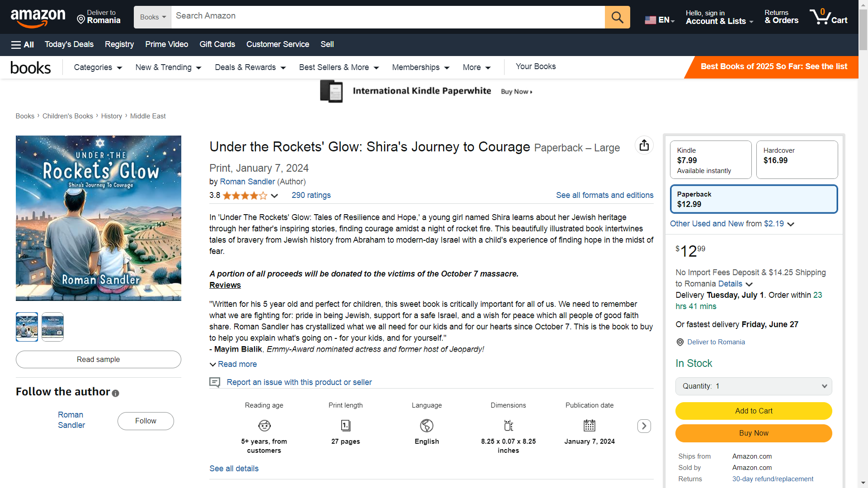Click Your Books tab
868x488 pixels.
coord(536,66)
